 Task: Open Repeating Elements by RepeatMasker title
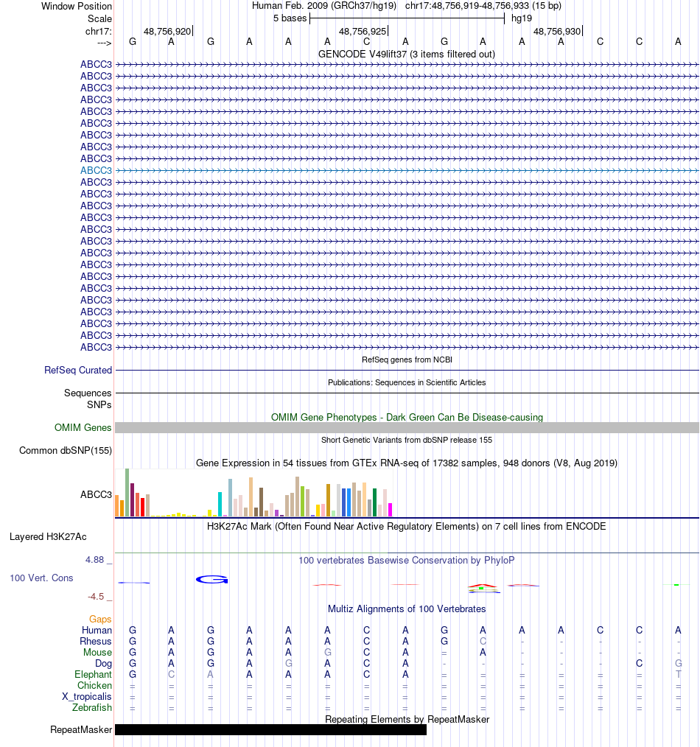point(407,719)
